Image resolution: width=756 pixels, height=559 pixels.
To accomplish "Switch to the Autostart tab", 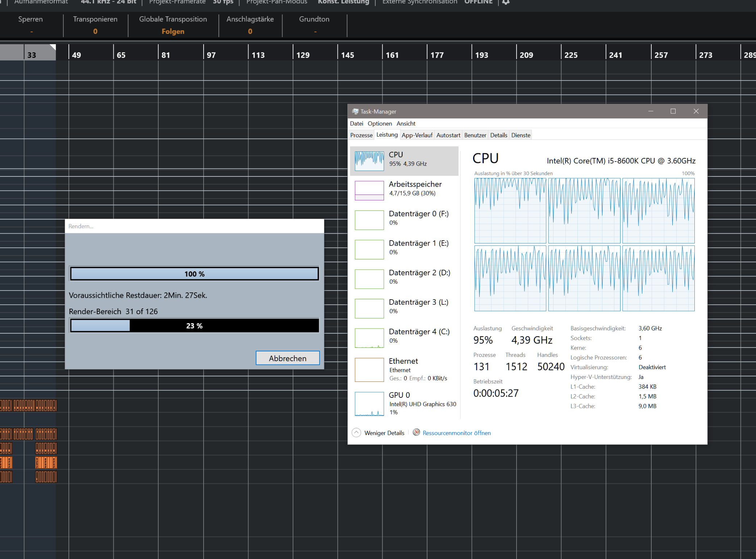I will point(448,135).
